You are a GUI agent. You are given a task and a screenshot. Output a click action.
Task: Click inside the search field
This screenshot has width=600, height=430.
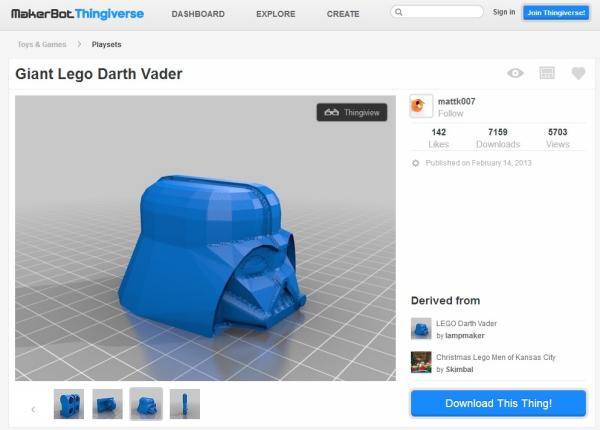(437, 12)
